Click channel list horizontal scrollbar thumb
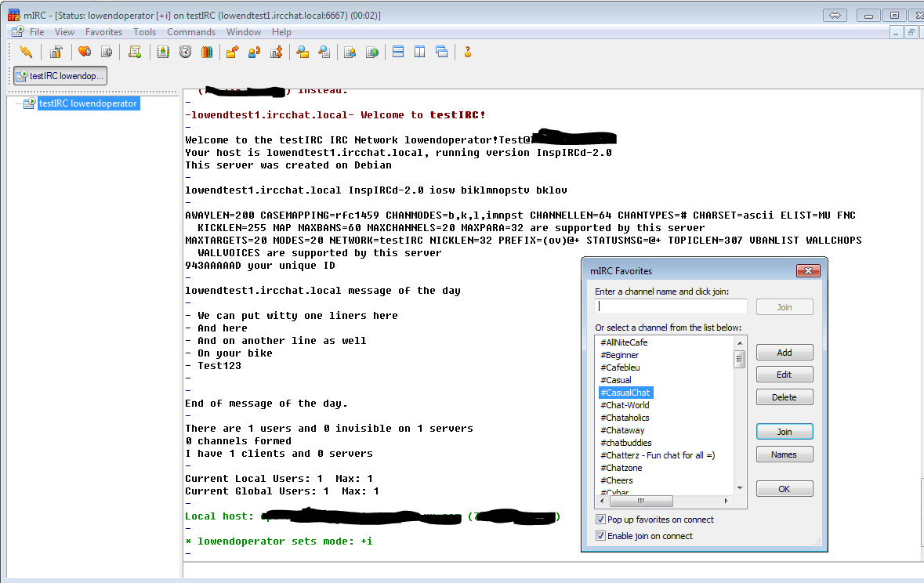The width and height of the screenshot is (924, 583). point(641,501)
